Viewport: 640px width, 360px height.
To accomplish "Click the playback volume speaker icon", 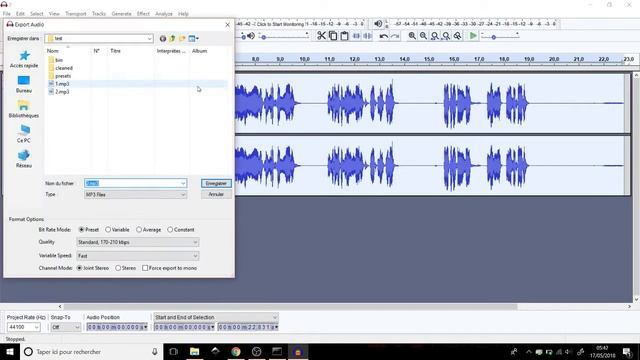I will click(251, 36).
